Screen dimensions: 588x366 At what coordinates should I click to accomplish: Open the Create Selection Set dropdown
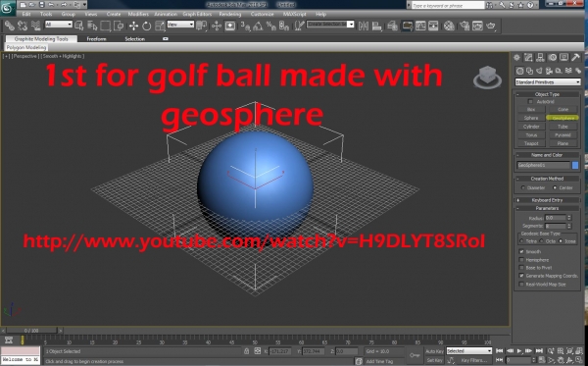330,25
